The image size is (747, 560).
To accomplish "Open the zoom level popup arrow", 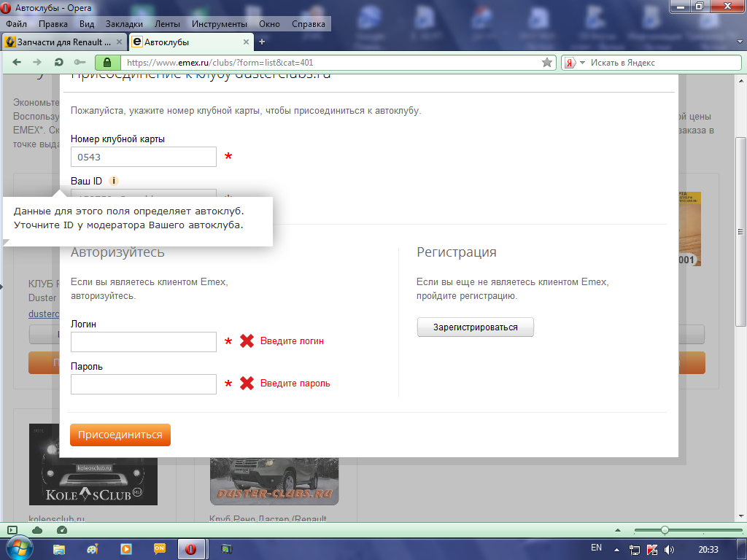I will click(x=618, y=530).
